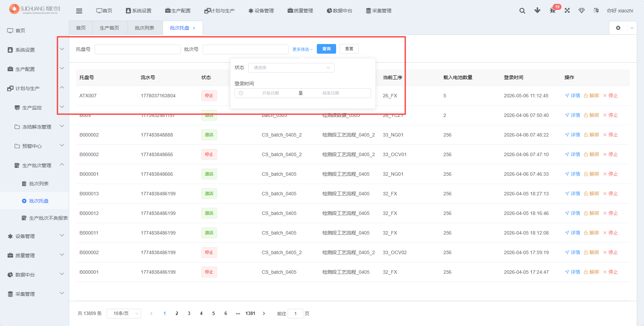The width and height of the screenshot is (644, 326).
Task: Click user name 你好 xiaozhi
Action: click(x=620, y=11)
